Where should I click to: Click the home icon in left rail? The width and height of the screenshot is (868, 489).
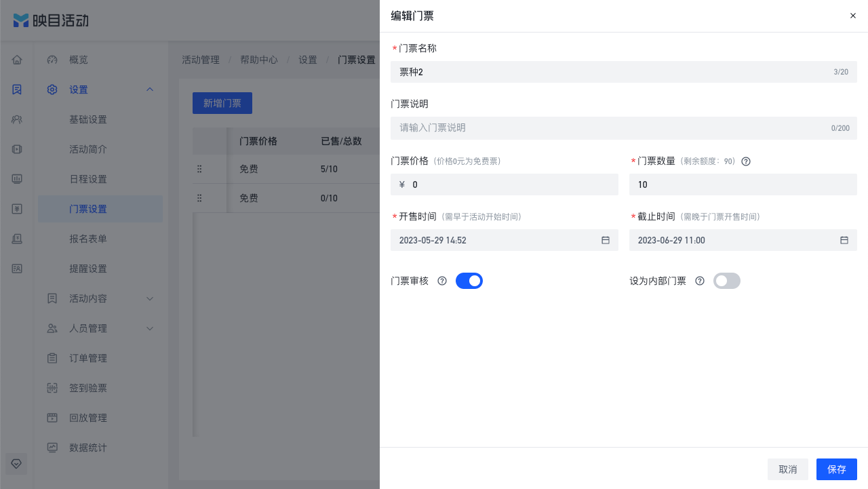(17, 60)
